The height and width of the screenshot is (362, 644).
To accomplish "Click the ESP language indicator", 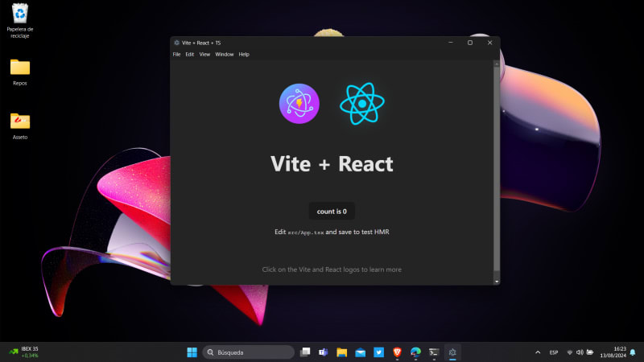I will click(x=554, y=352).
